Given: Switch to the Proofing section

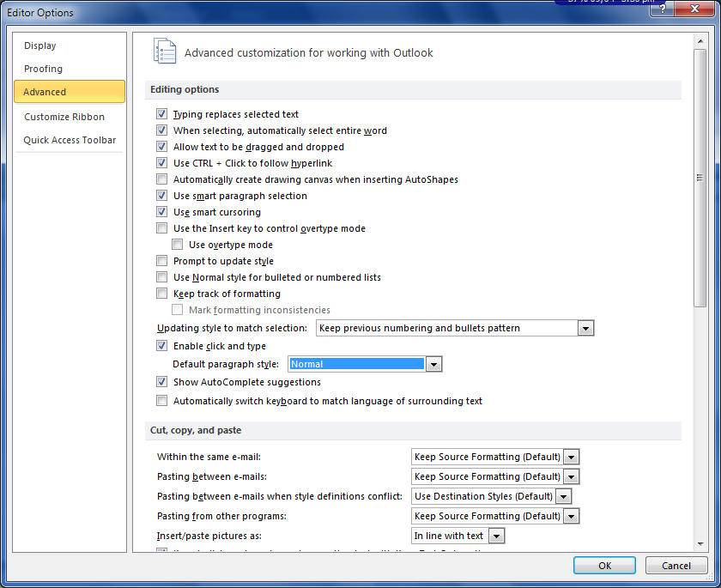Looking at the screenshot, I should pos(43,69).
